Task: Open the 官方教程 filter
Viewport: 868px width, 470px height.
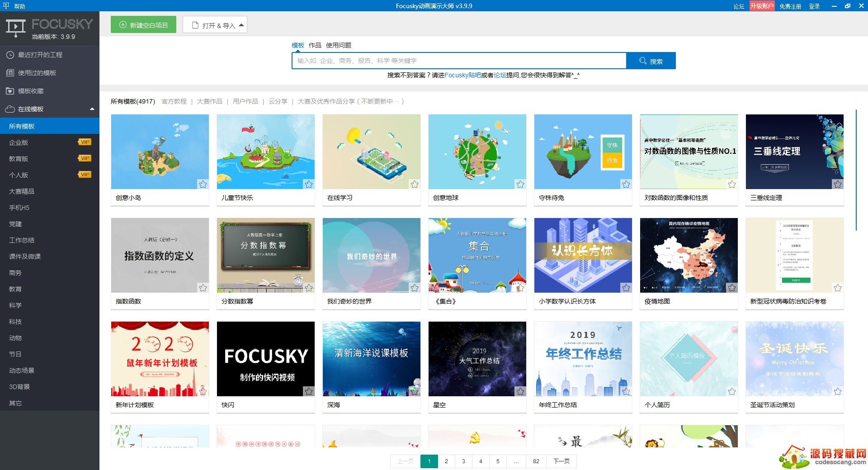Action: click(174, 101)
